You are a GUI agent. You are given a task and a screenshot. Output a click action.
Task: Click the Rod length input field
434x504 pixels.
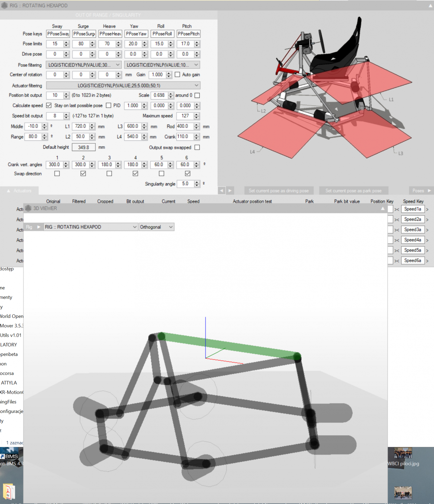click(186, 126)
